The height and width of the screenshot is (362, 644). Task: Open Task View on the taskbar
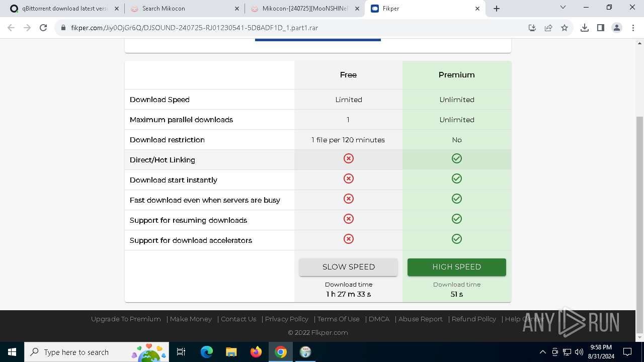181,352
